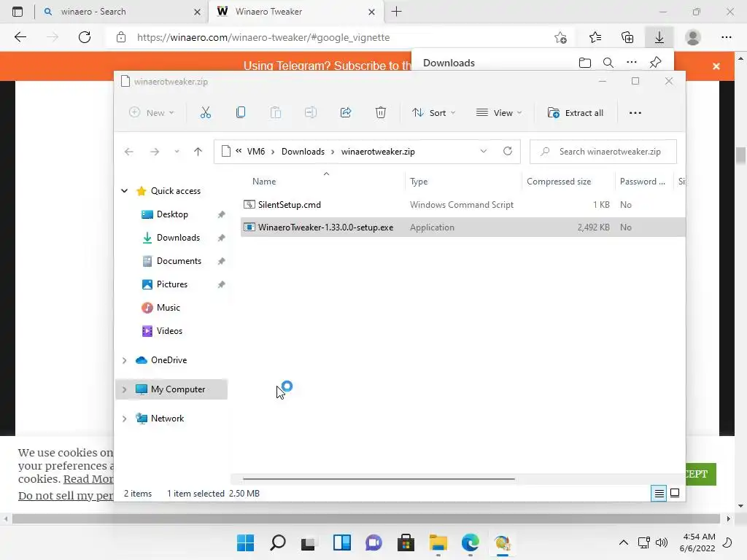Viewport: 747px width, 560px height.
Task: Refresh the winaerotweaker.zip folder view
Action: tap(508, 151)
